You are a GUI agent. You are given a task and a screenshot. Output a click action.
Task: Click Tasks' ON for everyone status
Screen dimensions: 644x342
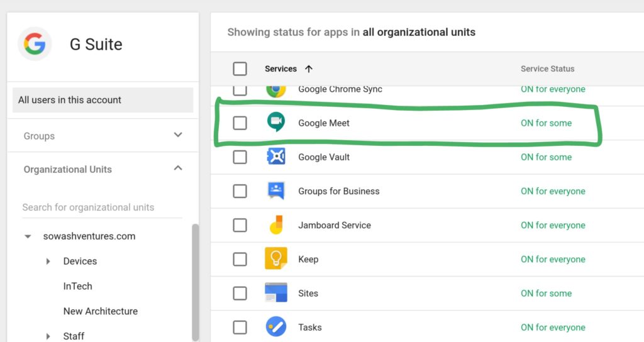point(553,328)
